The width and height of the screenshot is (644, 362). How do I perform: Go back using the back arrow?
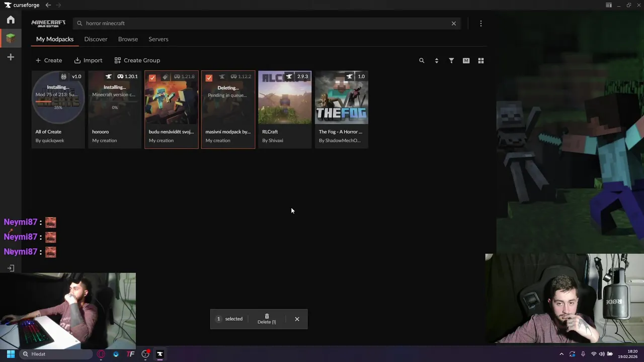pos(48,5)
